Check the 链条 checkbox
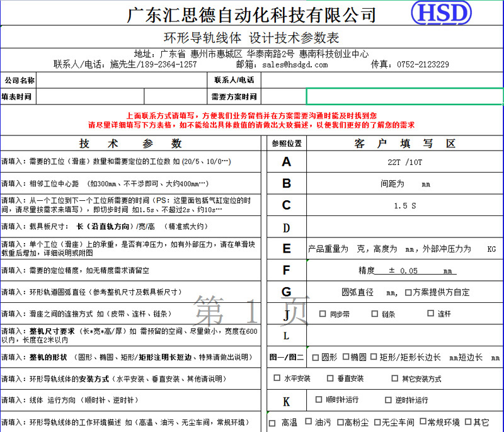Screen dimensions: 504x432 point(375,313)
